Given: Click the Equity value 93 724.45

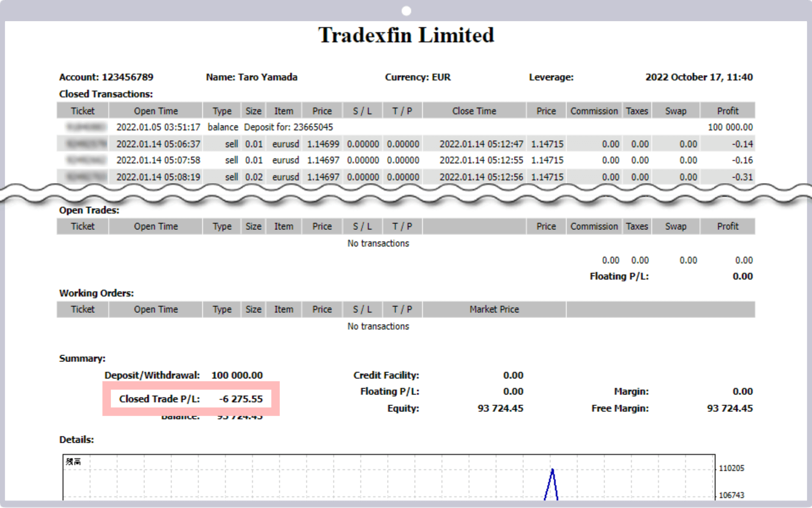Looking at the screenshot, I should pos(500,409).
